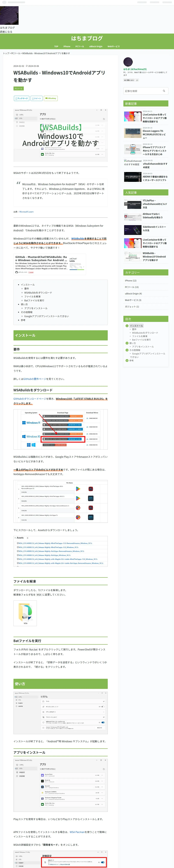Open the TOP navigation menu item
This screenshot has width=174, height=868.
coord(56,46)
